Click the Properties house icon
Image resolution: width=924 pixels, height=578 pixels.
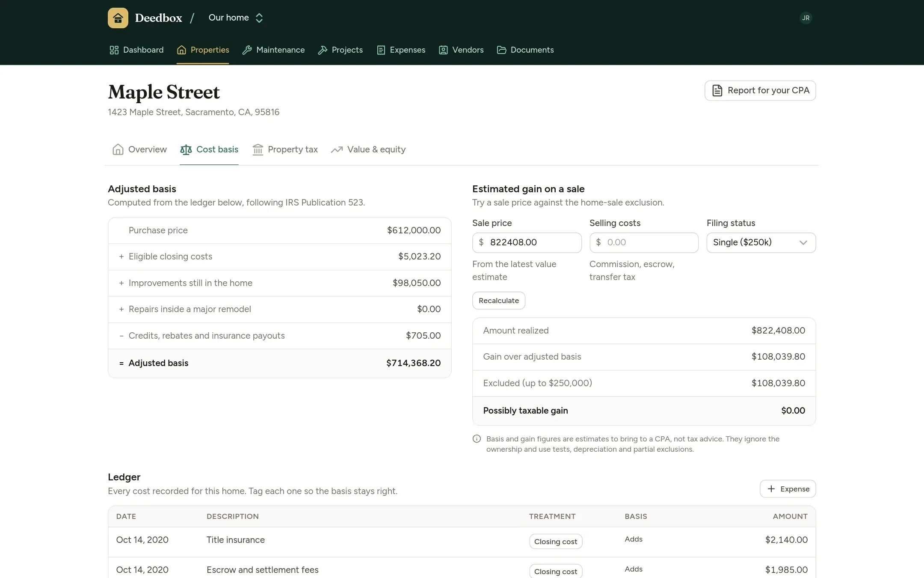tap(181, 50)
